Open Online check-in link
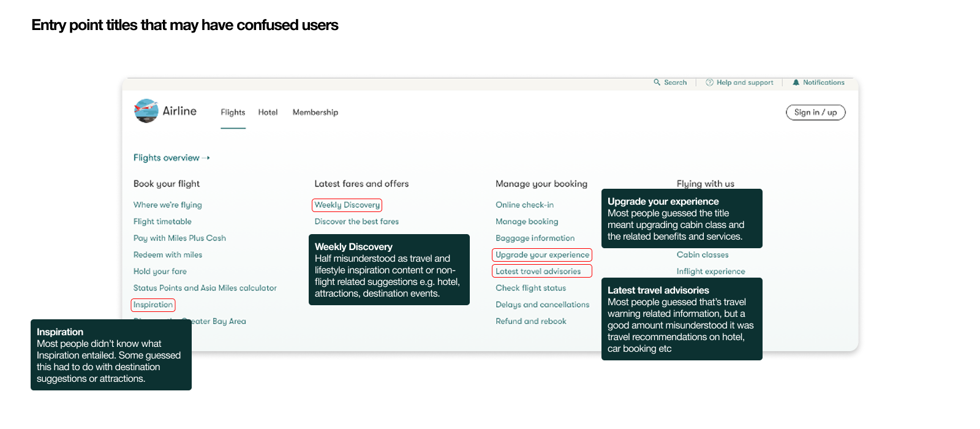Viewport: 980px width, 429px height. pyautogui.click(x=524, y=205)
